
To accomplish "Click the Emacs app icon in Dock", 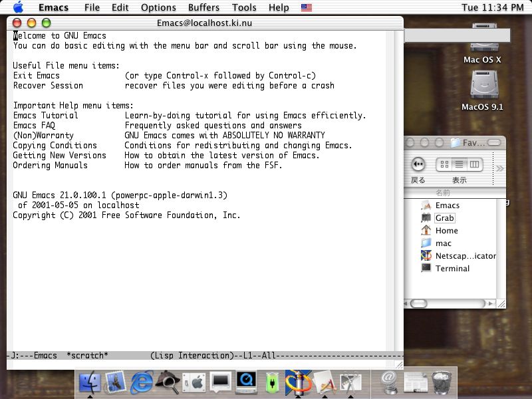I will [x=325, y=383].
